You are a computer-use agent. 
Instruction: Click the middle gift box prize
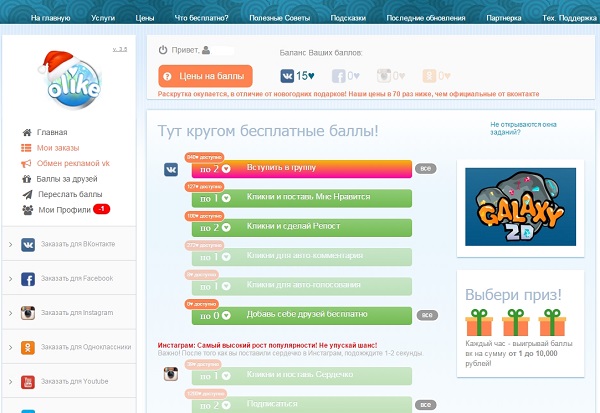[x=515, y=323]
